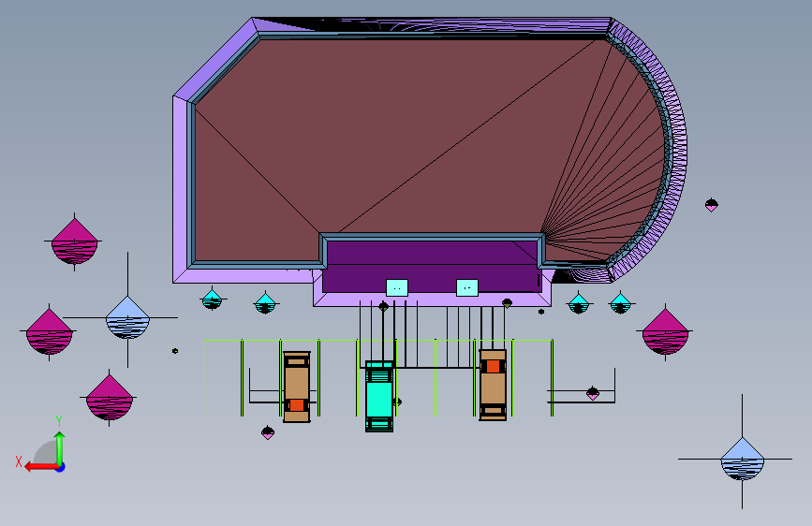The width and height of the screenshot is (812, 526).
Task: Select the dark purple entrance canopy
Action: [x=431, y=266]
